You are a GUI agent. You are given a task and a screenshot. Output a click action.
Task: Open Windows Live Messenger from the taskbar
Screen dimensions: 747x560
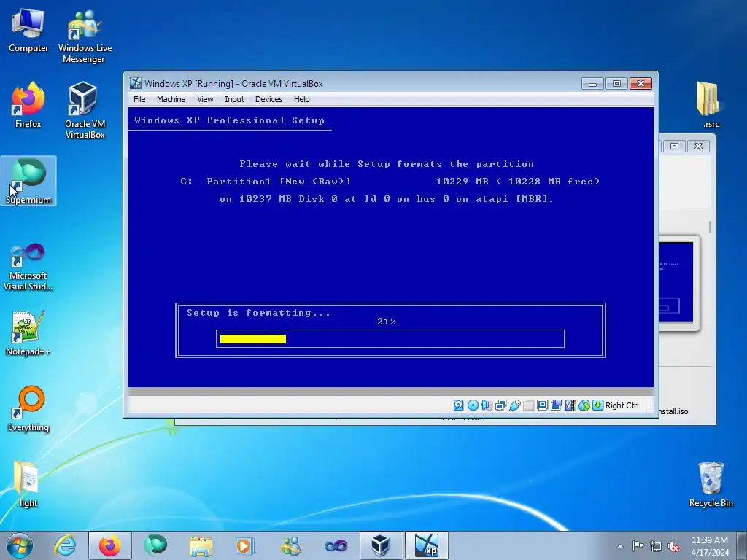tap(290, 545)
